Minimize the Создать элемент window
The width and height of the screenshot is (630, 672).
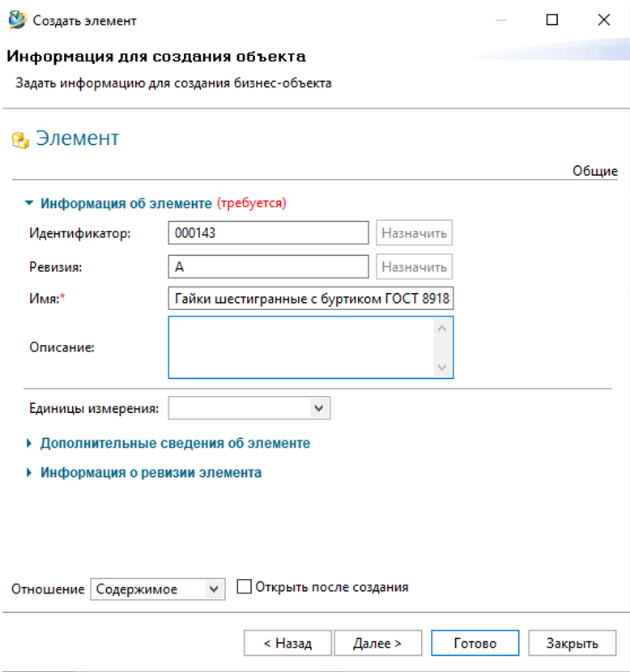[x=501, y=19]
